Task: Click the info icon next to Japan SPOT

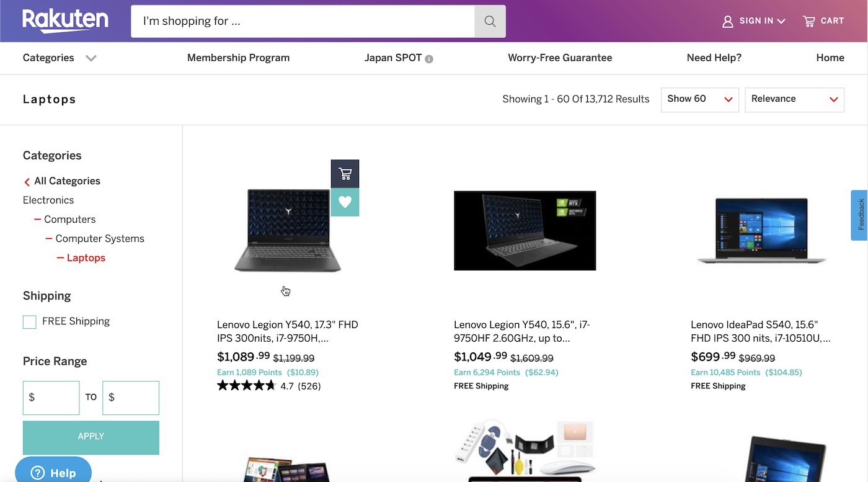Action: (x=429, y=58)
